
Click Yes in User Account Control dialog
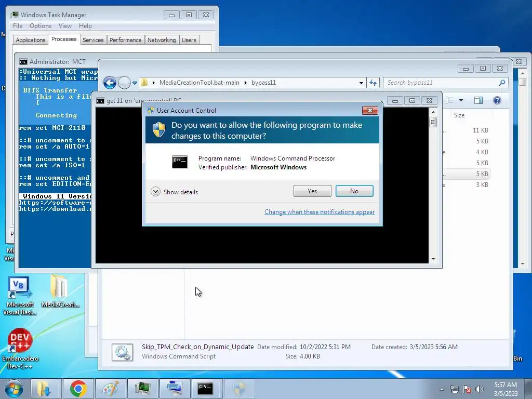tap(312, 191)
